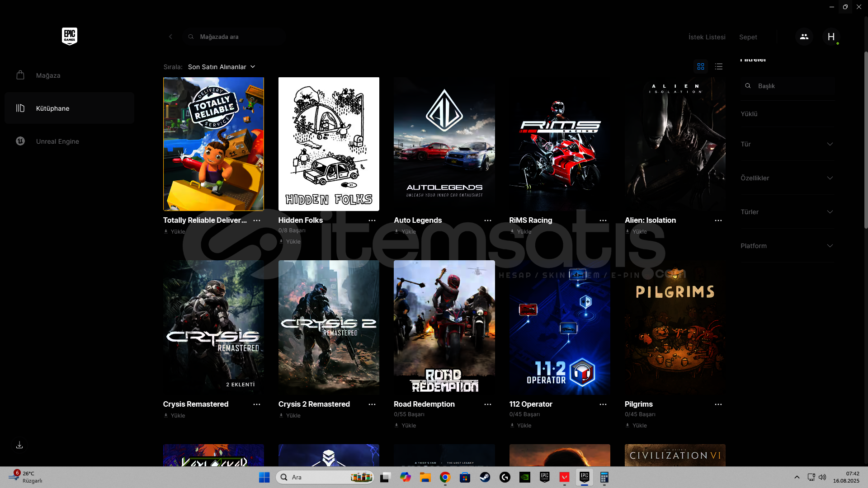Click the Epic Games logo icon
This screenshot has height=488, width=868.
(70, 36)
